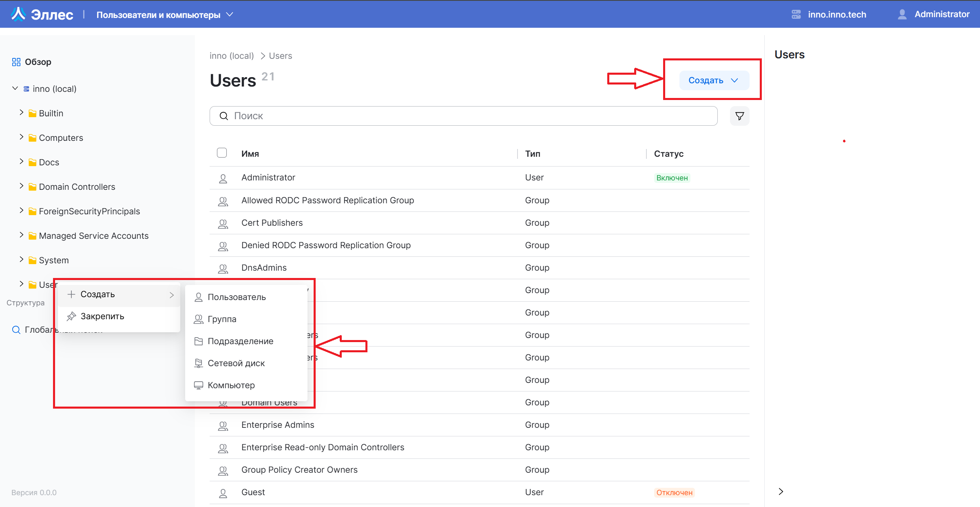Click the Guest row user icon

tap(223, 493)
